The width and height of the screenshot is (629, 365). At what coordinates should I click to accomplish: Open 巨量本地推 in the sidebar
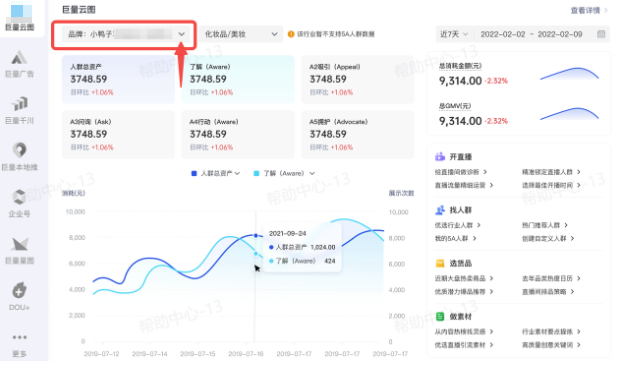pos(19,157)
